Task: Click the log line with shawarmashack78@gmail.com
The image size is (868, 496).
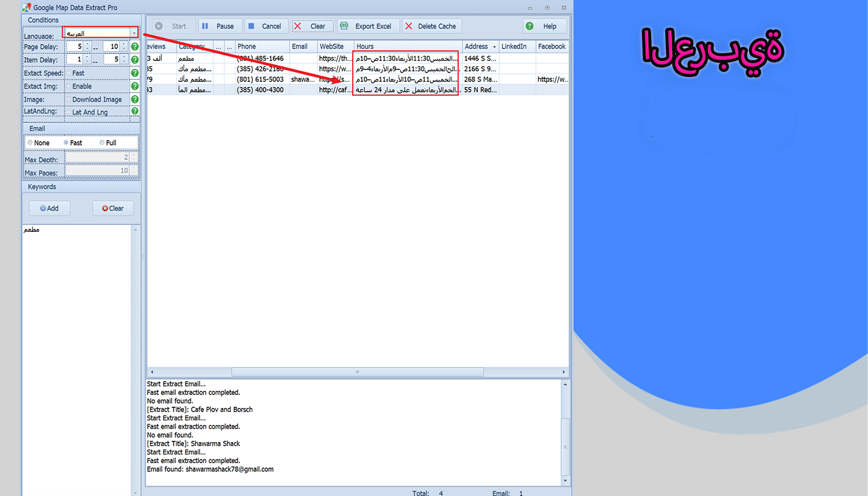Action: [210, 469]
